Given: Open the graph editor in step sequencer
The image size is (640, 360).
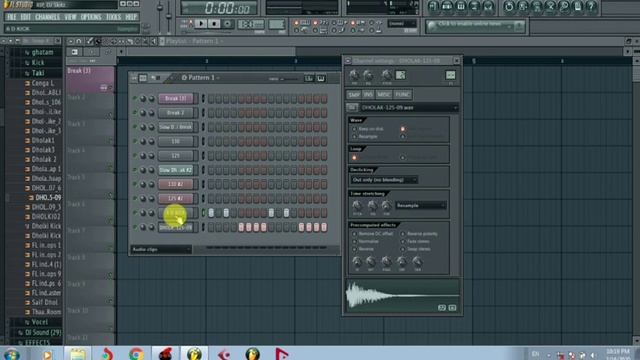Looking at the screenshot, I should tap(309, 78).
